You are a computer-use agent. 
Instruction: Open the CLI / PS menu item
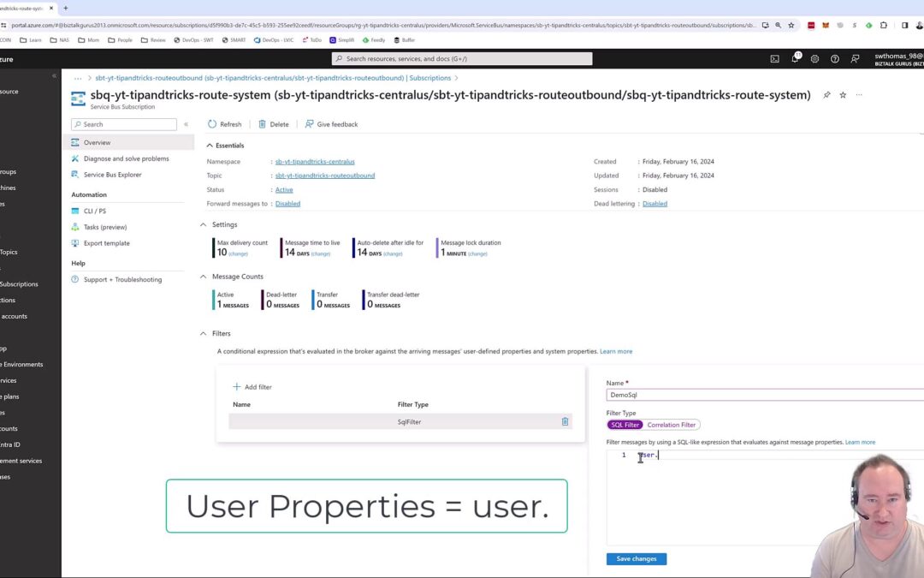(x=95, y=212)
